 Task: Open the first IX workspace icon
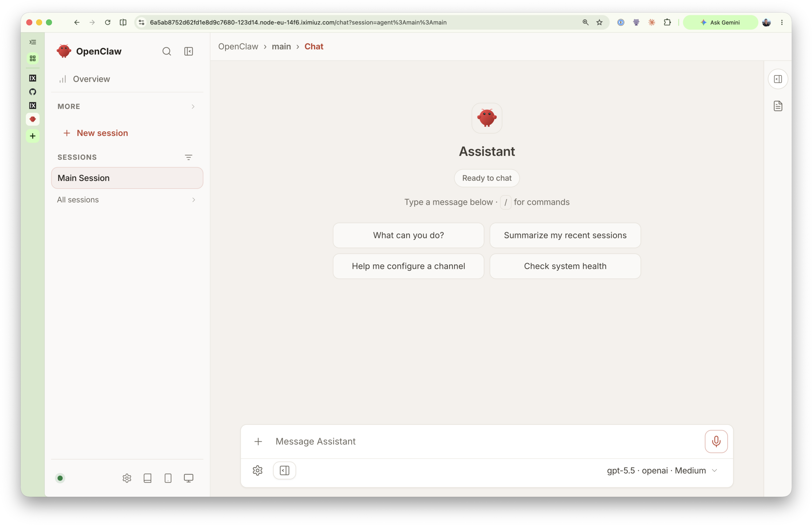(x=33, y=78)
